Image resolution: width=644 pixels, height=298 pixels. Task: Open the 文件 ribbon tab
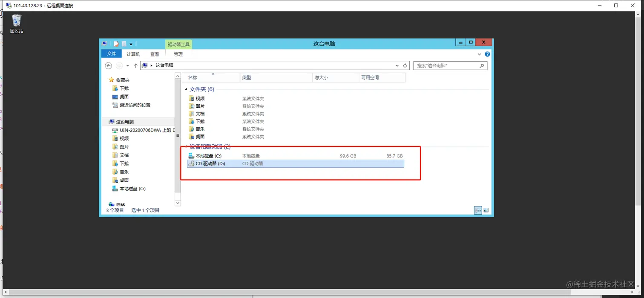[112, 54]
